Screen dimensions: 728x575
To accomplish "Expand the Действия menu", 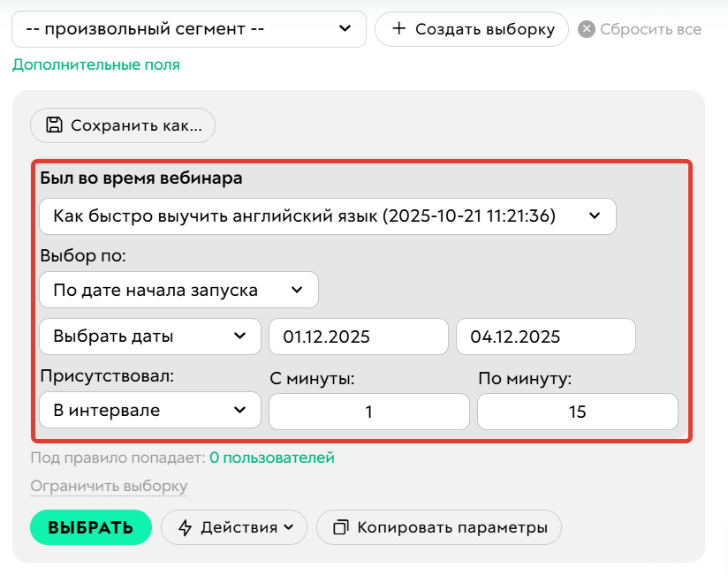I will click(x=233, y=527).
